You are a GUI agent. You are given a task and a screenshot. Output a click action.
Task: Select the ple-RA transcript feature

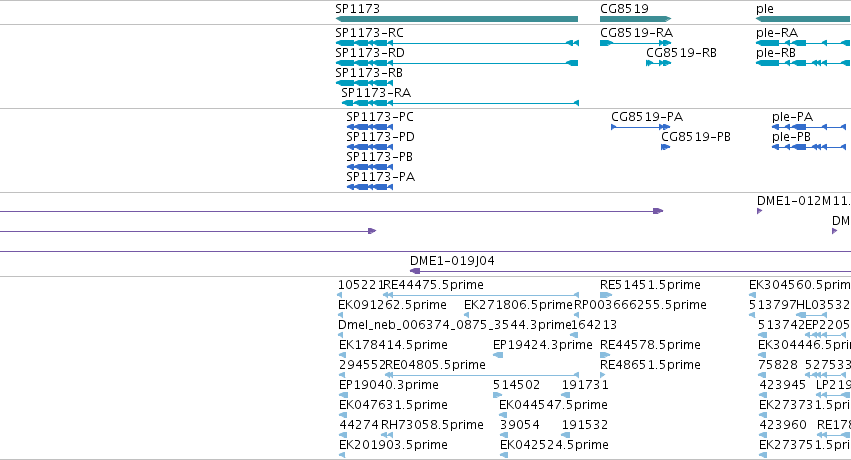pyautogui.click(x=803, y=43)
